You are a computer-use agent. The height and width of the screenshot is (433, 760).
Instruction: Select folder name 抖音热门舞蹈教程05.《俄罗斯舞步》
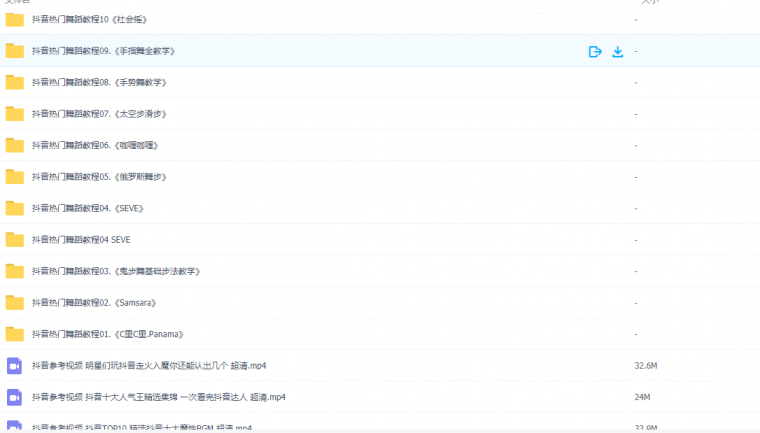(x=99, y=177)
